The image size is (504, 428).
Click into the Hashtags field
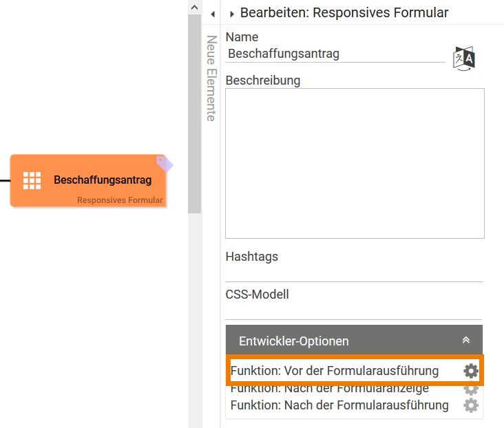click(355, 273)
